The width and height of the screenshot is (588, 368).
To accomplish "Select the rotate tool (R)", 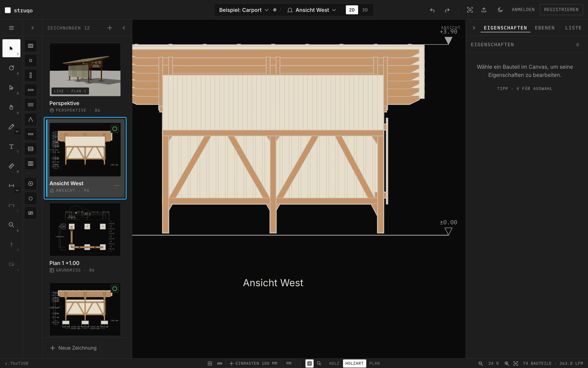I will point(11,68).
